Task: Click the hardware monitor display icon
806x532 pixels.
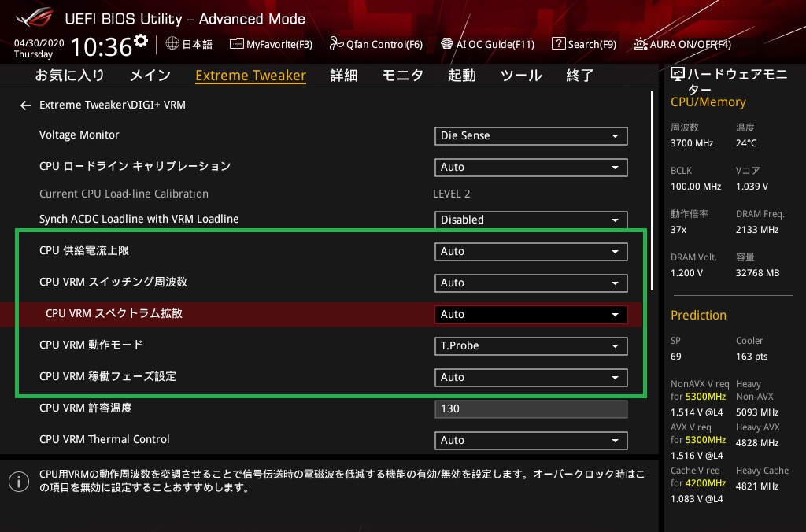Action: (678, 75)
